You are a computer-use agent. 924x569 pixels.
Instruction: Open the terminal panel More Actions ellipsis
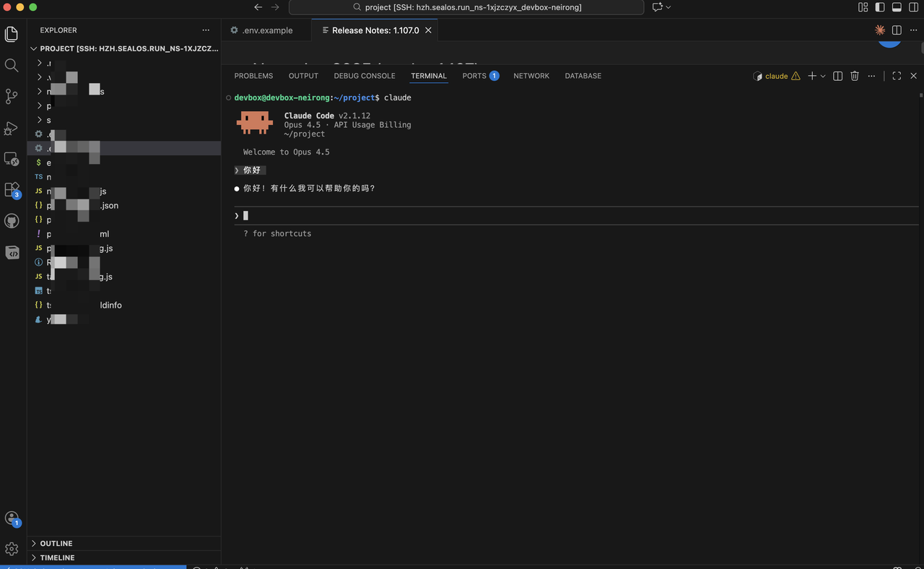tap(871, 76)
